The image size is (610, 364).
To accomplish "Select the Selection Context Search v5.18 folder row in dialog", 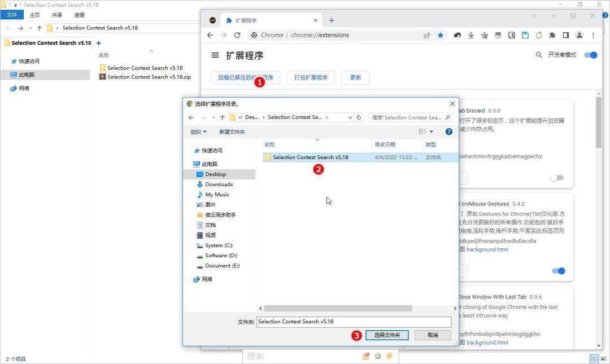I will [x=360, y=157].
